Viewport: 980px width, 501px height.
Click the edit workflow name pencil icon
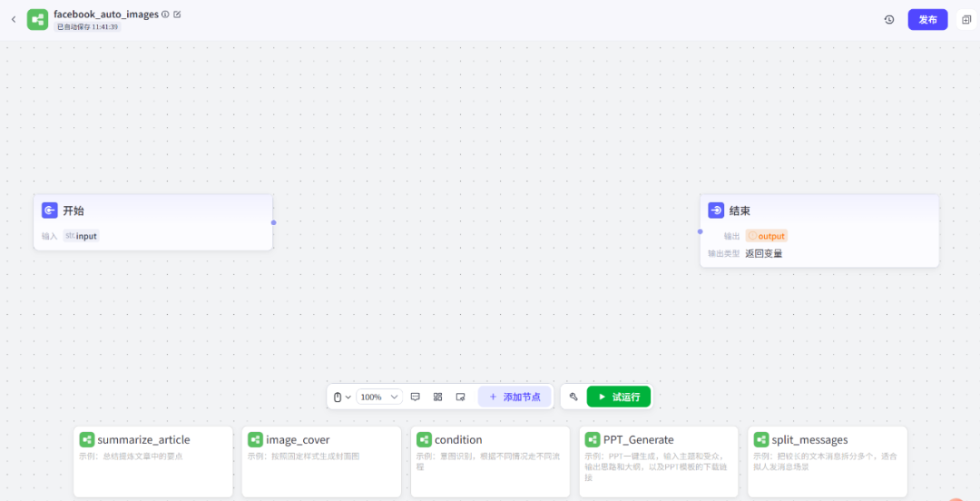coord(177,15)
